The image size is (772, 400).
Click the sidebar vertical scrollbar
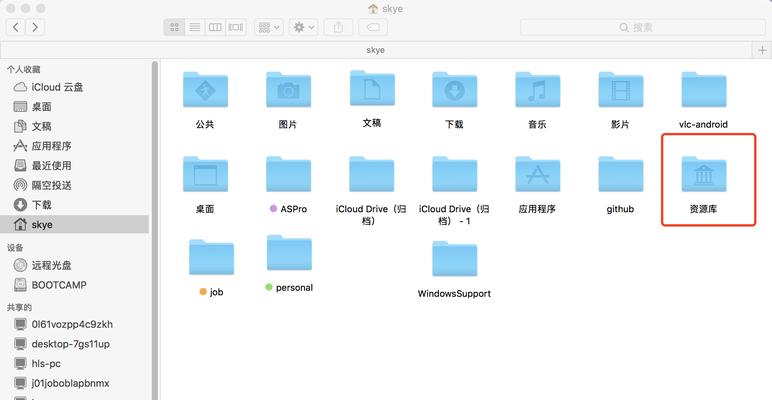(155, 229)
